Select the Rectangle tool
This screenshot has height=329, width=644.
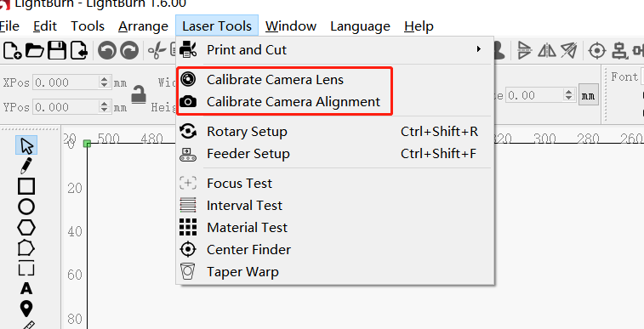(x=26, y=186)
